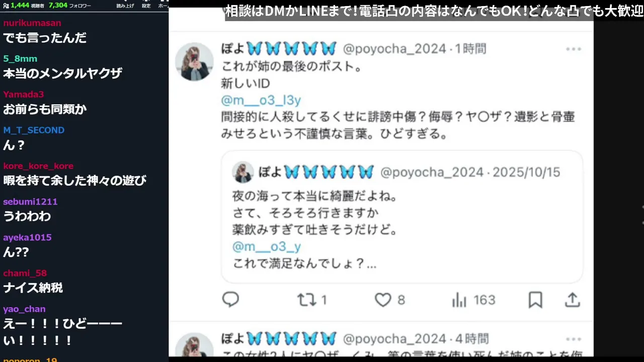This screenshot has width=644, height=362.
Task: Select chat username kore_kore_kore
Action: click(x=38, y=166)
